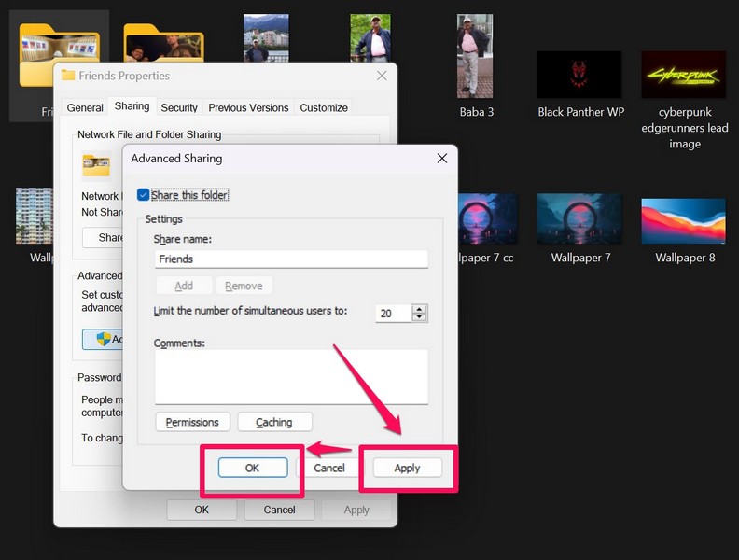
Task: Close the Advanced Sharing dialog
Action: coord(442,159)
